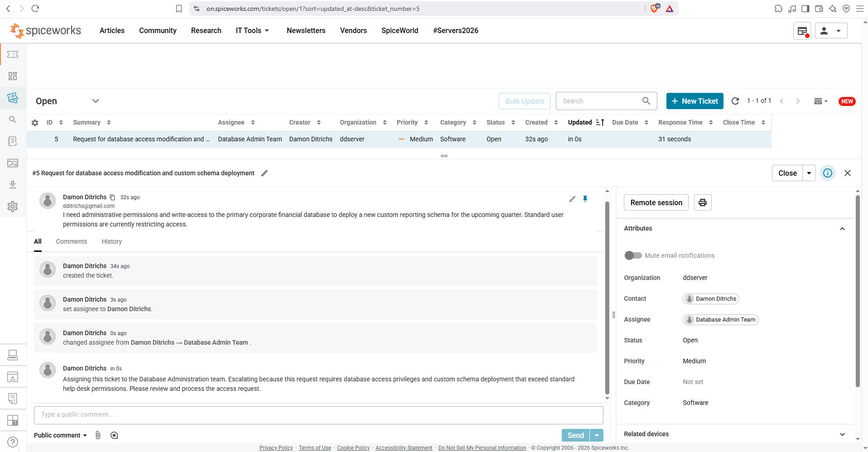868x452 pixels.
Task: Focus the Type a public comment field
Action: 318,415
